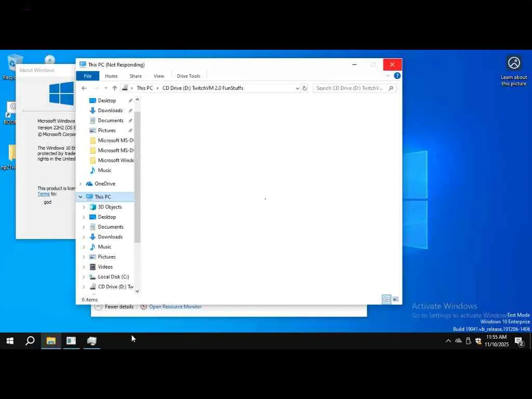Open Windows Security tray icon
The image size is (532, 399).
click(x=478, y=341)
